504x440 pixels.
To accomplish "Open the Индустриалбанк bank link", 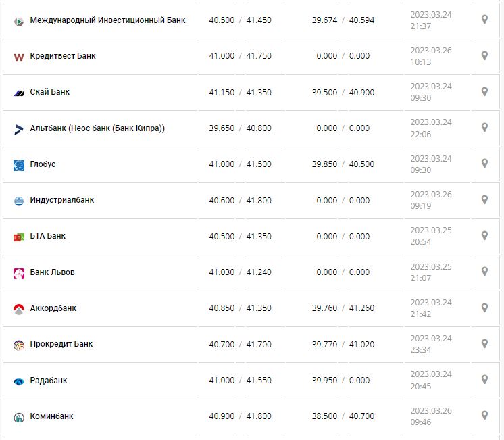I will tap(62, 200).
